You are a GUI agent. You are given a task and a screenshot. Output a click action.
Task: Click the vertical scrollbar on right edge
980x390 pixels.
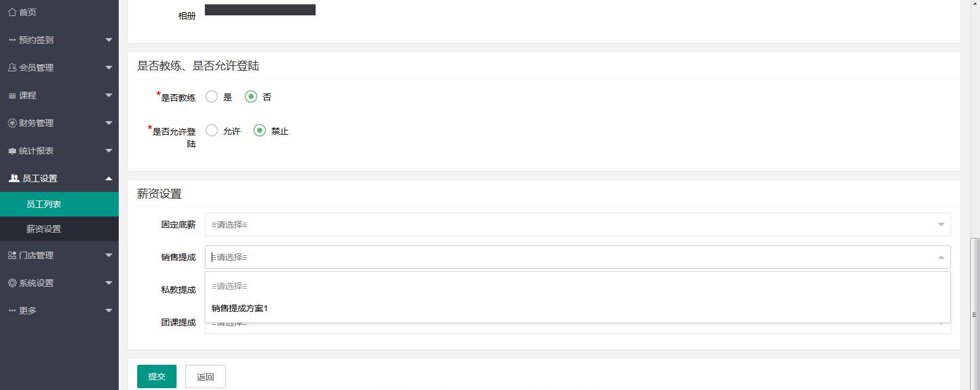(x=975, y=314)
